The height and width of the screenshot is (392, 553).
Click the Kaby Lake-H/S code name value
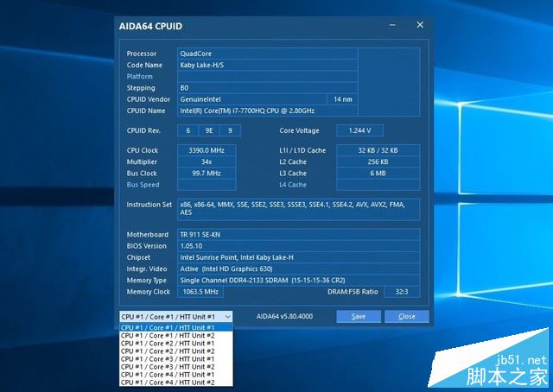(267, 65)
